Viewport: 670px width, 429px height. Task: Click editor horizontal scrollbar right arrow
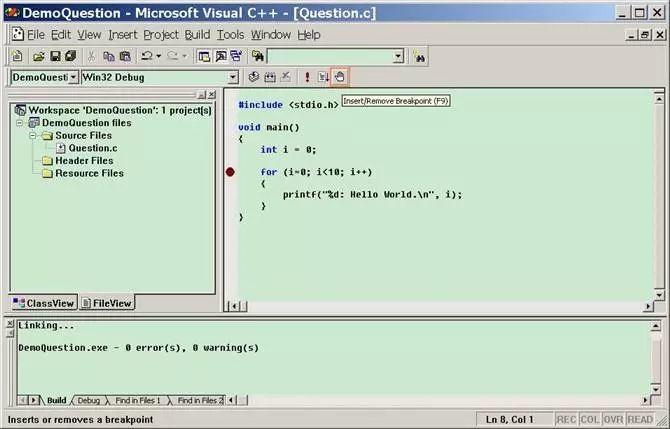(649, 306)
